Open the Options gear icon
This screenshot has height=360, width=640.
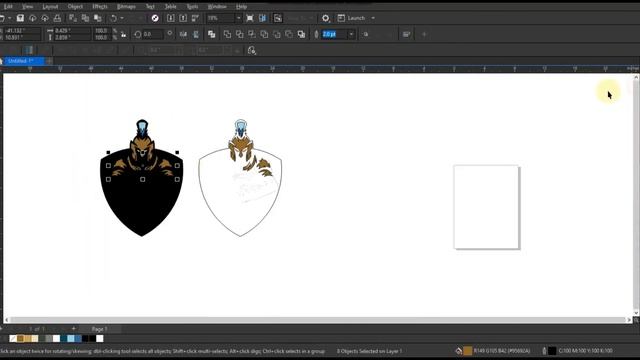coord(325,18)
